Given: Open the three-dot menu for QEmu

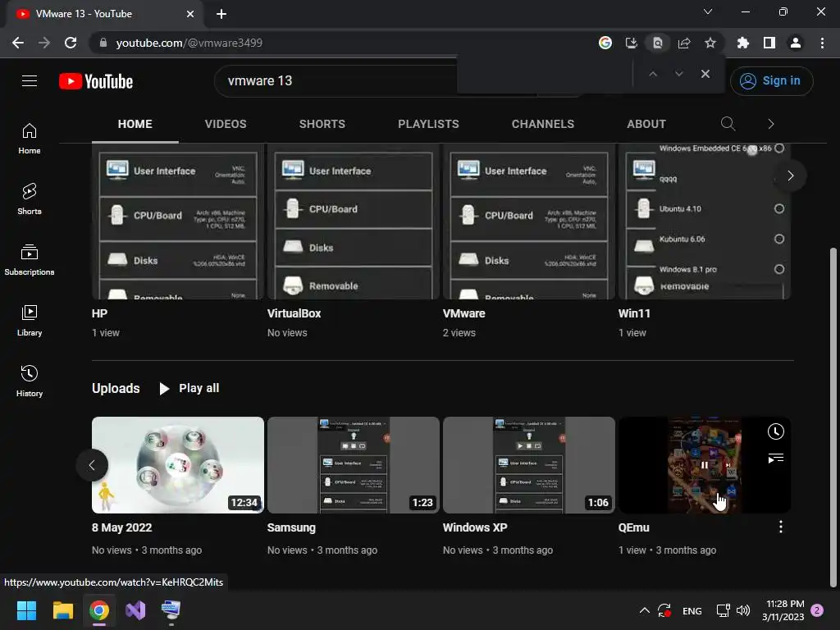Looking at the screenshot, I should tap(781, 527).
